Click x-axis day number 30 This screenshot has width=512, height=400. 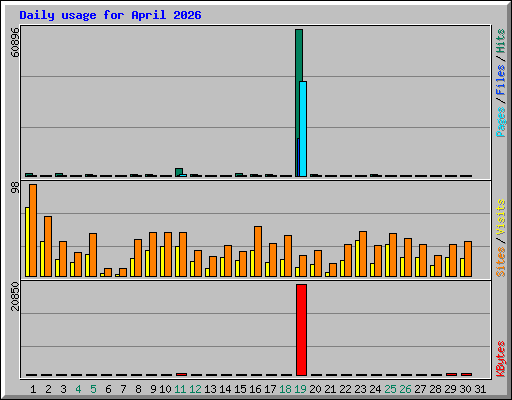coord(465,389)
